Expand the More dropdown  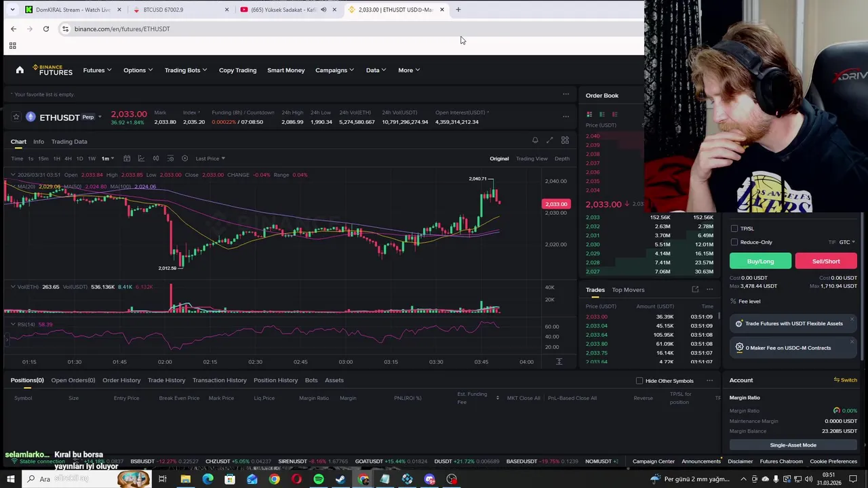409,70
